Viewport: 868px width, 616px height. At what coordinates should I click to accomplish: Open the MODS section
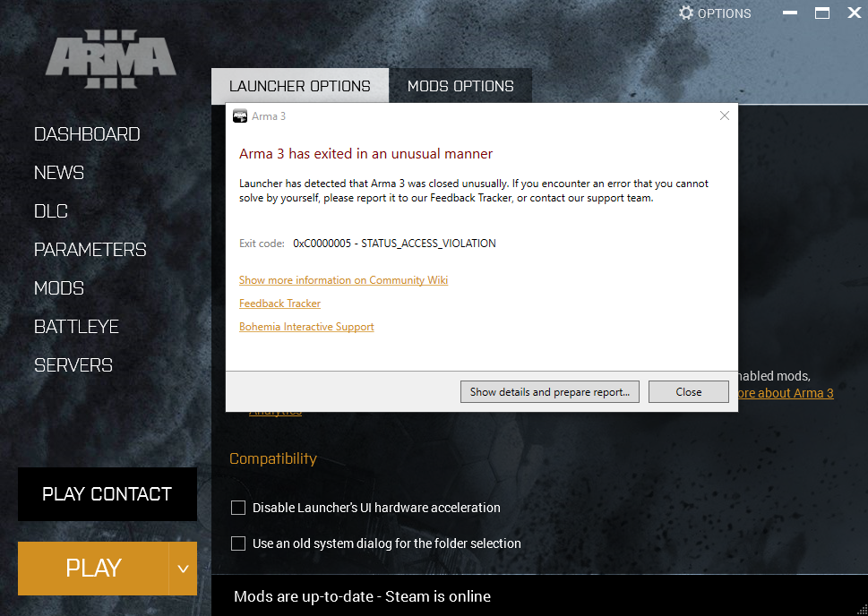(x=59, y=288)
